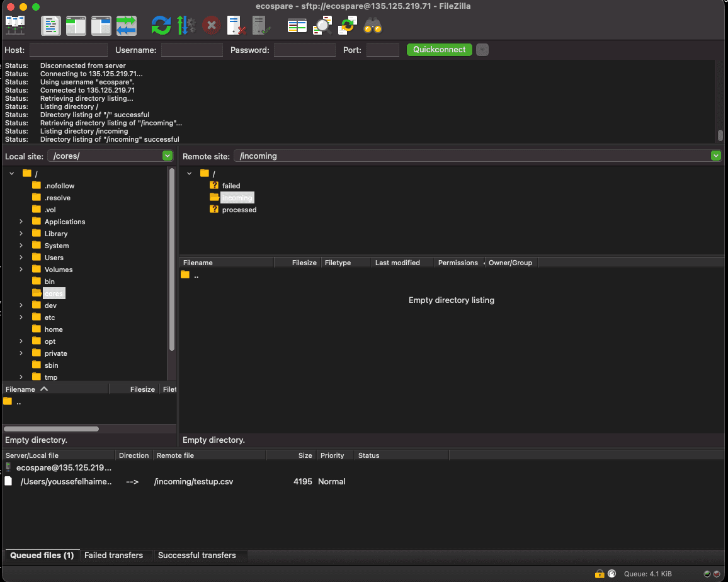
Task: Toggle remote directory tree display
Action: click(101, 26)
